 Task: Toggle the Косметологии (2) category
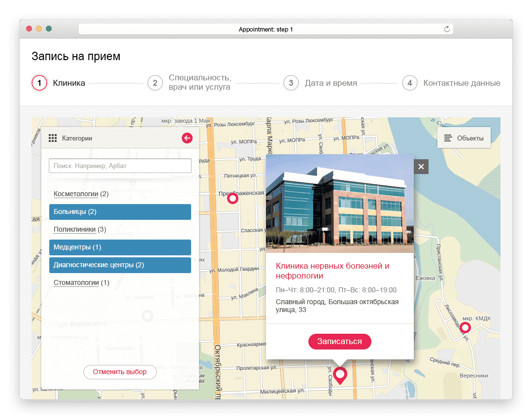(x=81, y=194)
